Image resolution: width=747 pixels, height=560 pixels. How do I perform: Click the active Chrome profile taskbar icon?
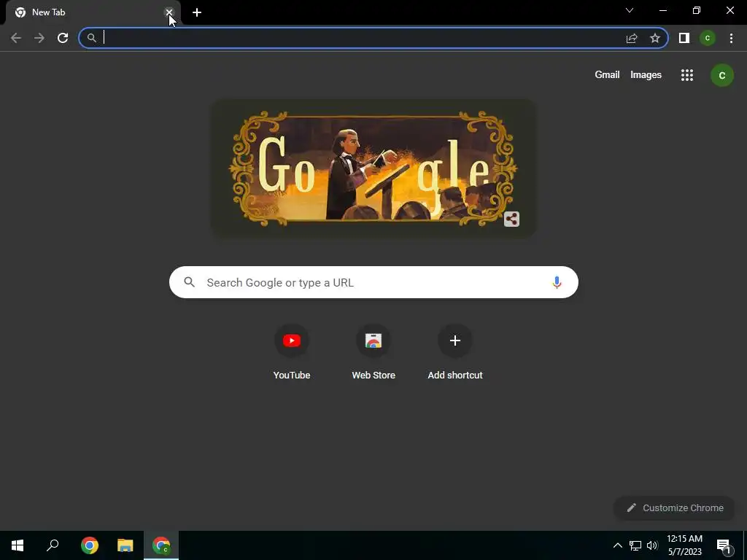click(x=161, y=545)
